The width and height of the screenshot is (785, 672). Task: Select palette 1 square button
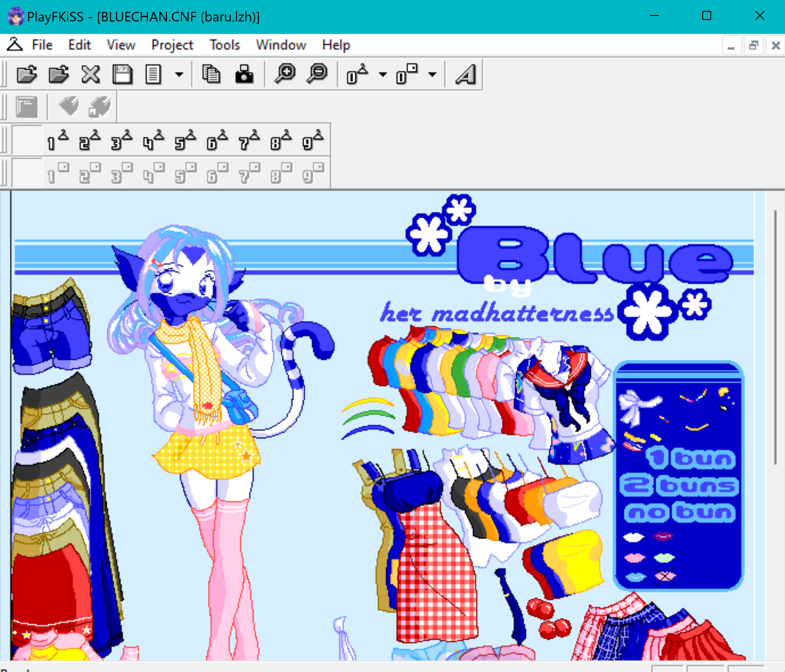[x=58, y=173]
